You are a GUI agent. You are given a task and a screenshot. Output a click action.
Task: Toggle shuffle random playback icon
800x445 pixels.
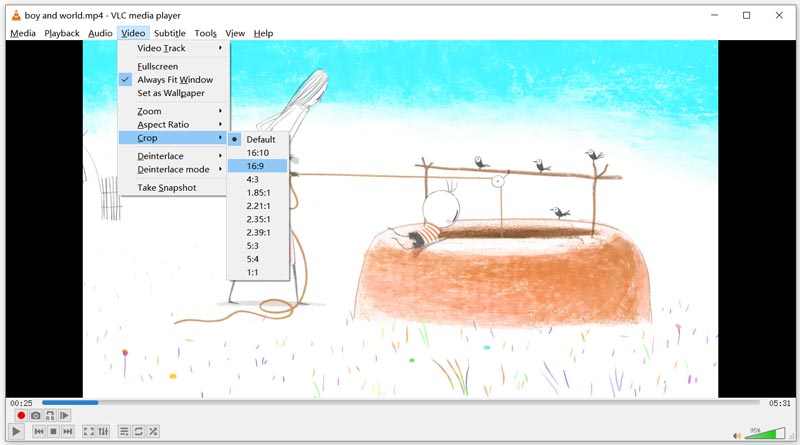coord(153,432)
